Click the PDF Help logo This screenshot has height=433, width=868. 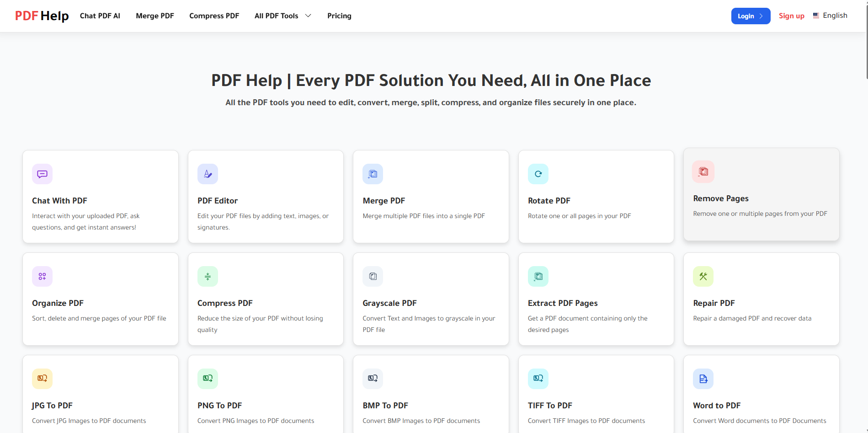point(42,16)
